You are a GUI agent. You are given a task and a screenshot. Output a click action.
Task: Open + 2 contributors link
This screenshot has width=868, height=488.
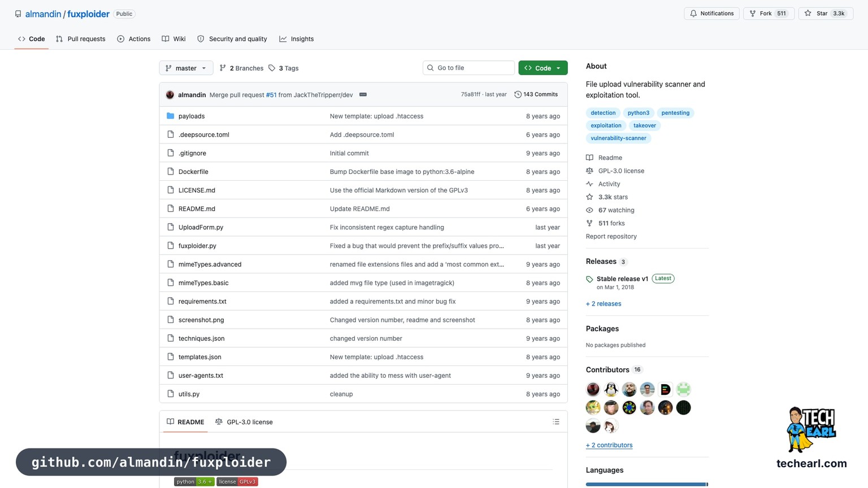[609, 445]
